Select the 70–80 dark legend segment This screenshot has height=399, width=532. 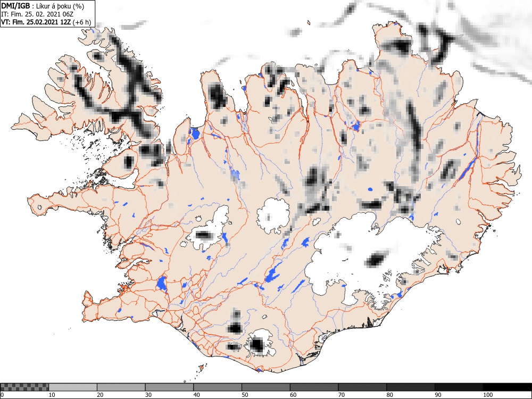tap(362, 387)
